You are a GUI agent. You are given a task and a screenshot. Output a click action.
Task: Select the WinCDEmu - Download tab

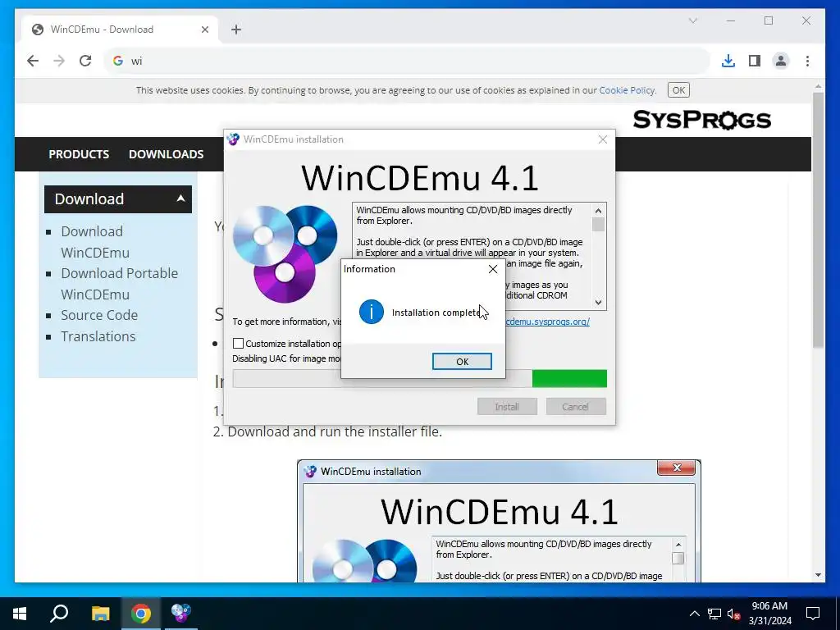click(x=120, y=30)
